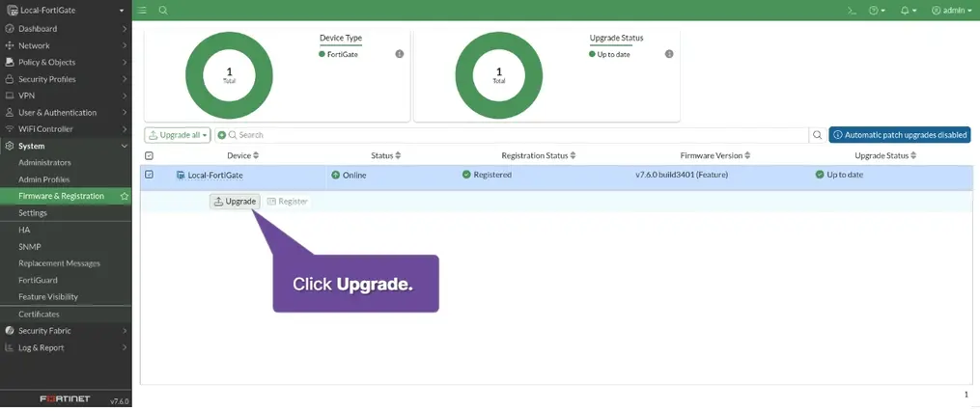
Task: Click the VPN monitor icon
Action: (10, 96)
